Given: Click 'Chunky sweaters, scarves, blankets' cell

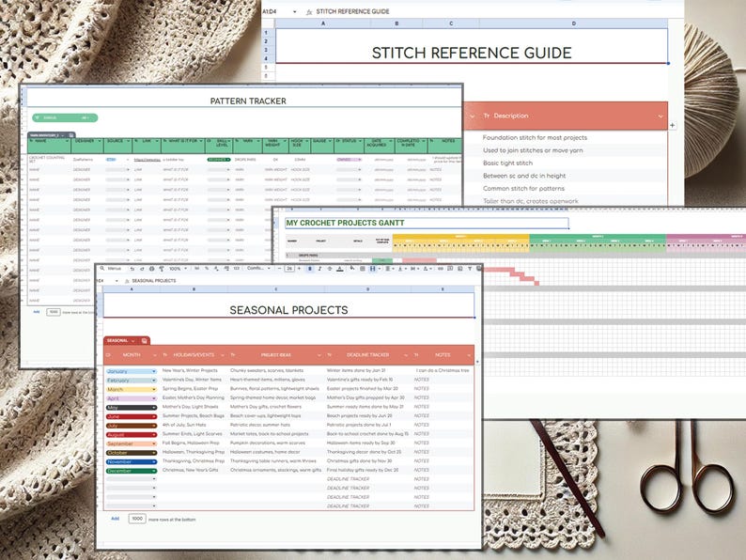Looking at the screenshot, I should pyautogui.click(x=267, y=370).
